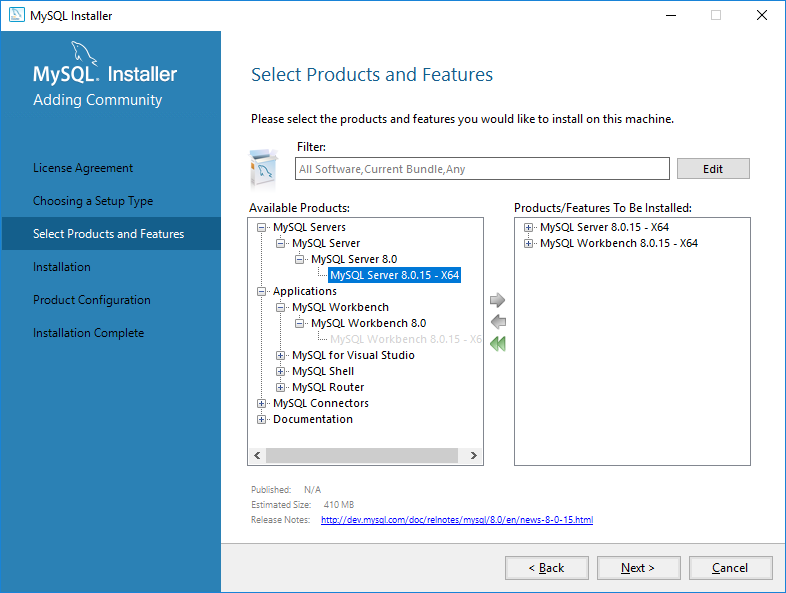Click the software box icon beside Filter
Image resolution: width=786 pixels, height=593 pixels.
coord(264,167)
